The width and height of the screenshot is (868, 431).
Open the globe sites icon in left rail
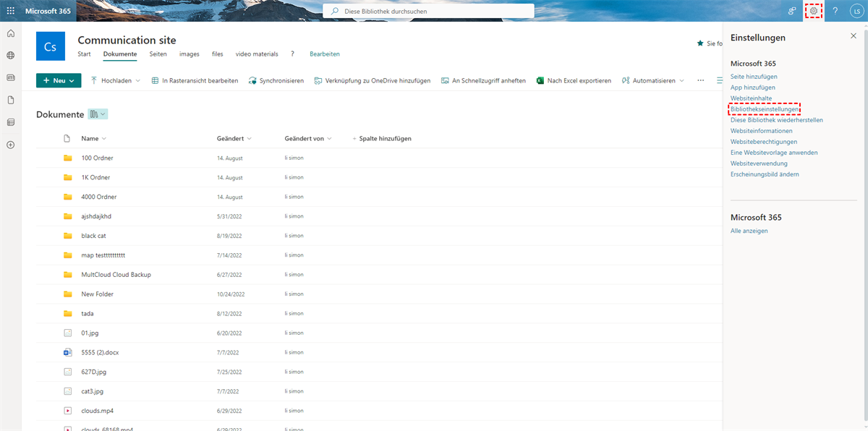pyautogui.click(x=11, y=55)
